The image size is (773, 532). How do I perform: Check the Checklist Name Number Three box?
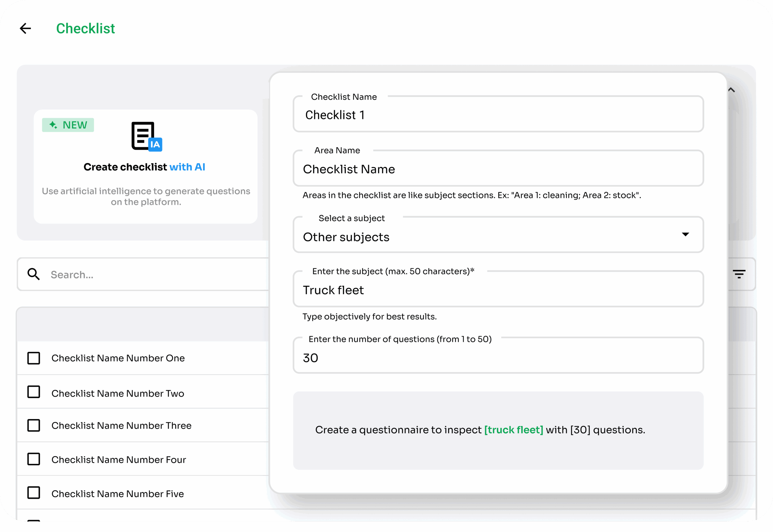tap(34, 426)
